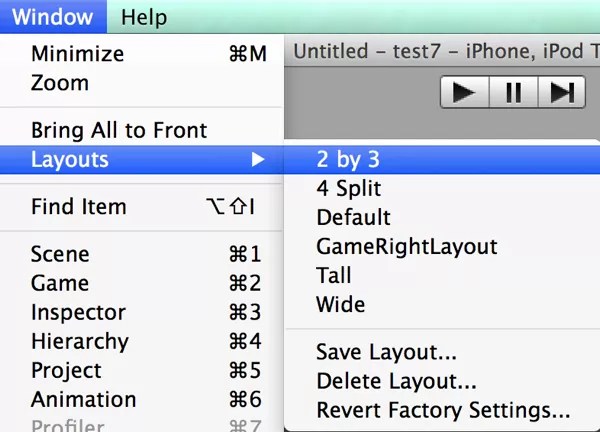Image resolution: width=600 pixels, height=432 pixels.
Task: Select the Tall layout
Action: point(334,275)
